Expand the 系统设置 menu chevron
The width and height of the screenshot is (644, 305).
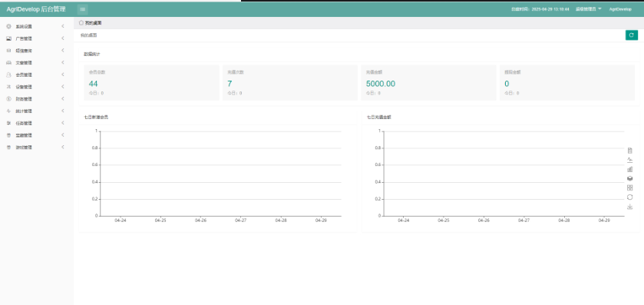[x=63, y=26]
